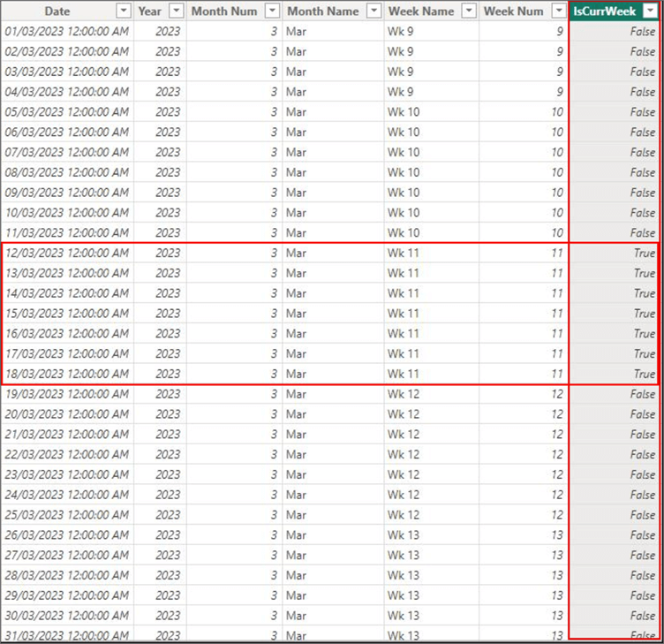This screenshot has height=644, width=664.
Task: Click the date cell 03/03/2023 12:00:00 AM
Action: click(x=67, y=72)
